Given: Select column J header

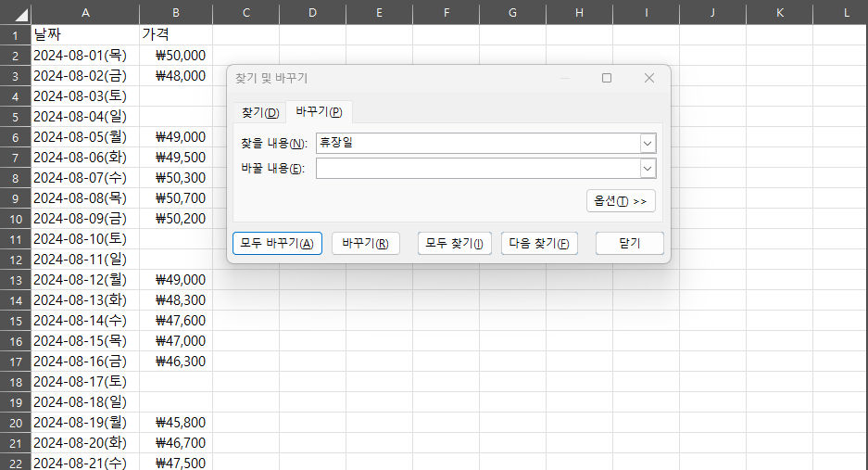Looking at the screenshot, I should pyautogui.click(x=712, y=13).
